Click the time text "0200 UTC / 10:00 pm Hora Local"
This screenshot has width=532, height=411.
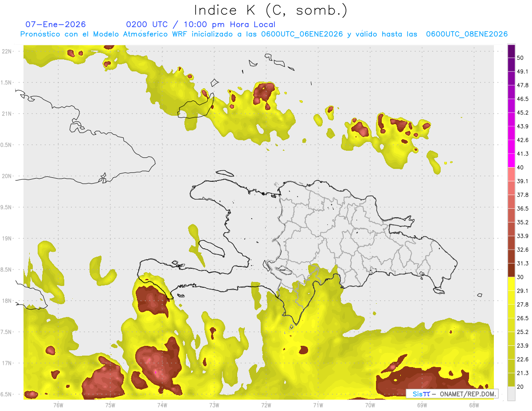pyautogui.click(x=200, y=24)
